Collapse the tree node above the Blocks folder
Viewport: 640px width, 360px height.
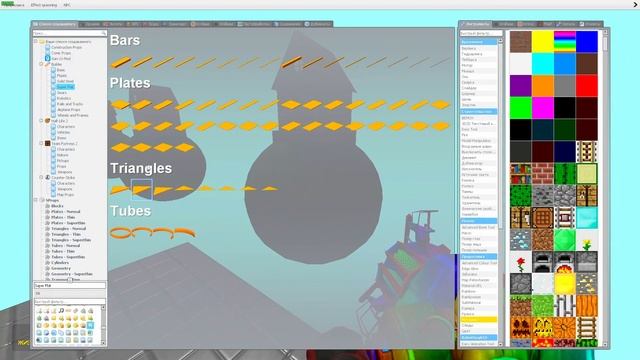tap(36, 200)
